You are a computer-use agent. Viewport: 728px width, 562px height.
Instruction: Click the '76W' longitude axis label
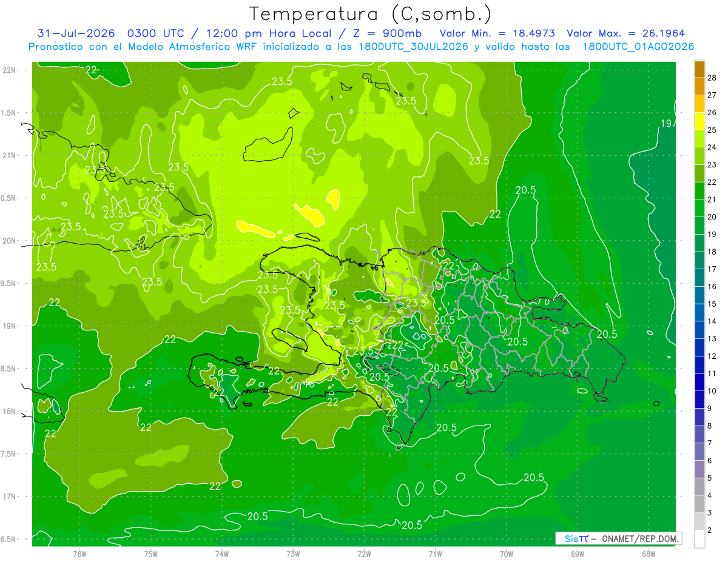(79, 554)
